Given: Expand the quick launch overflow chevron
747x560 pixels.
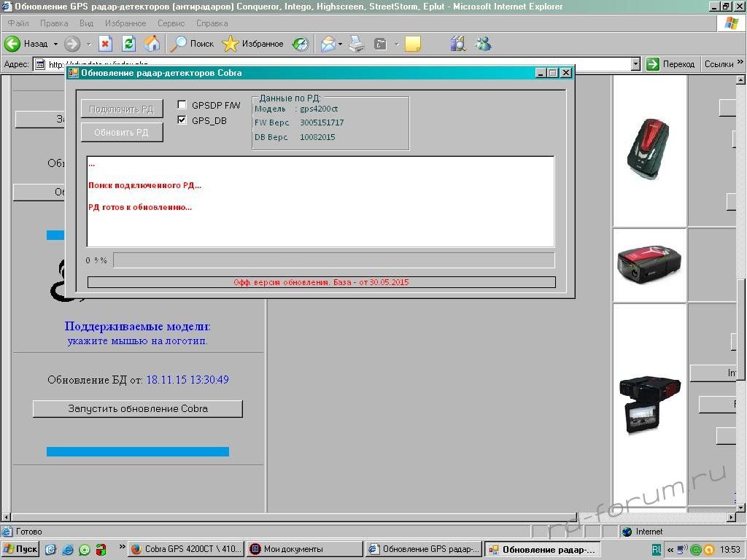Looking at the screenshot, I should tap(122, 547).
